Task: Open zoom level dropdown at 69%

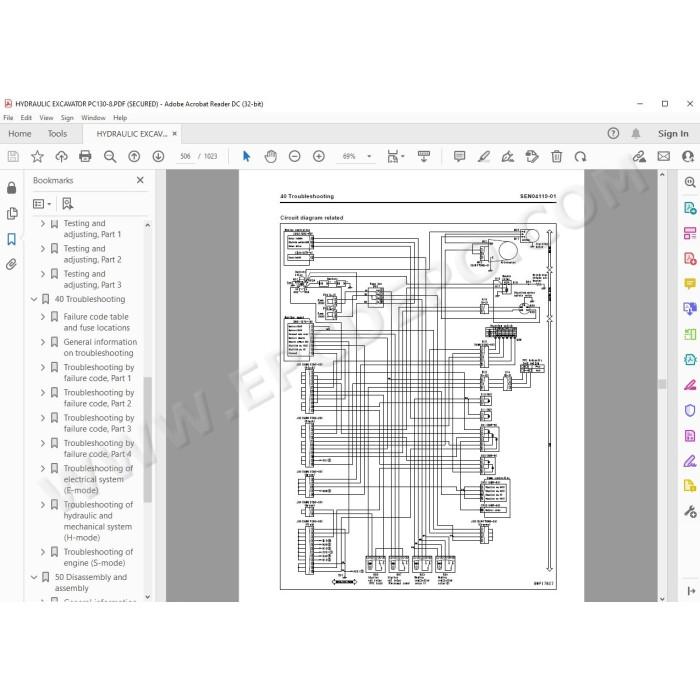Action: click(x=369, y=156)
